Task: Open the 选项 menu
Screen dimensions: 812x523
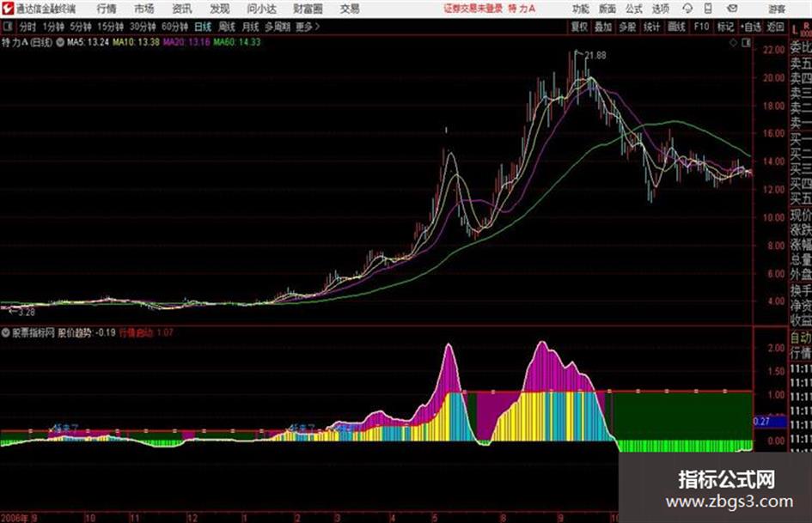Action: pyautogui.click(x=660, y=9)
